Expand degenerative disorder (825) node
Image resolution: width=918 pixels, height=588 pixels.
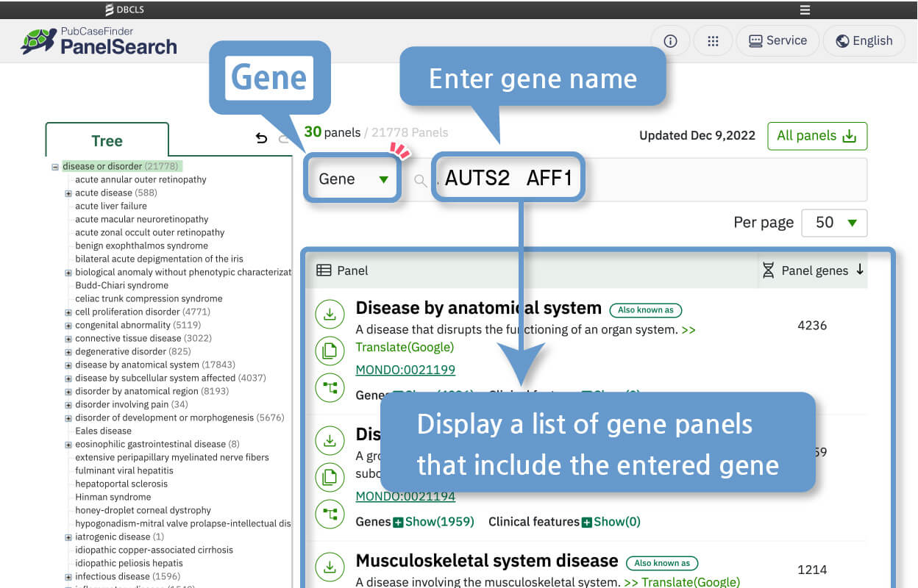(68, 352)
